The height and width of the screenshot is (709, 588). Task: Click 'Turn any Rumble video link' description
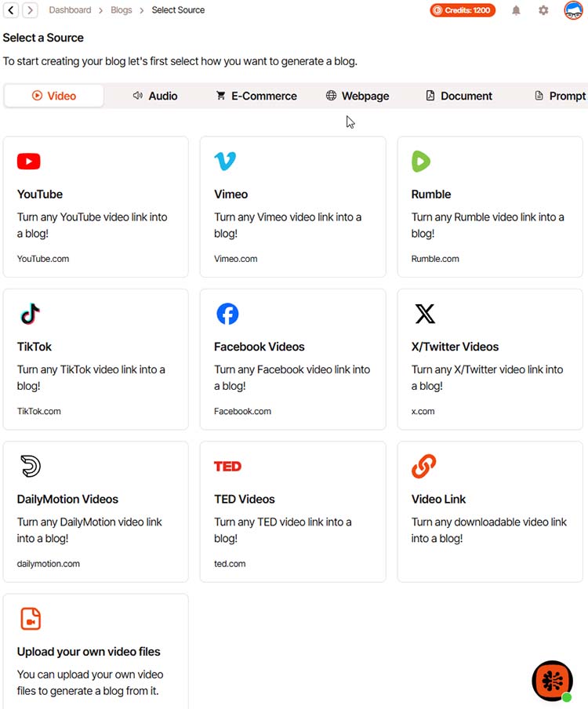(488, 225)
